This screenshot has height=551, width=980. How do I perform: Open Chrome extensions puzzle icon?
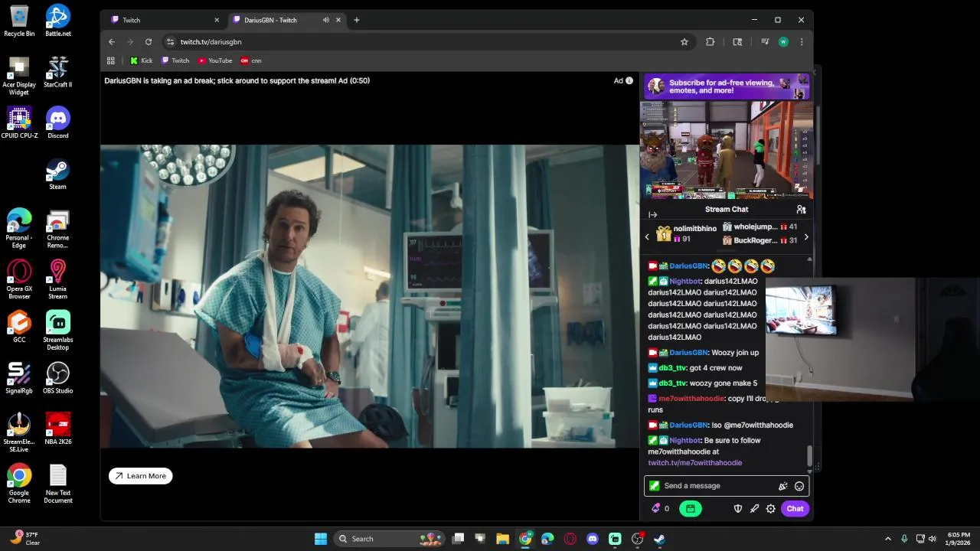(x=710, y=42)
